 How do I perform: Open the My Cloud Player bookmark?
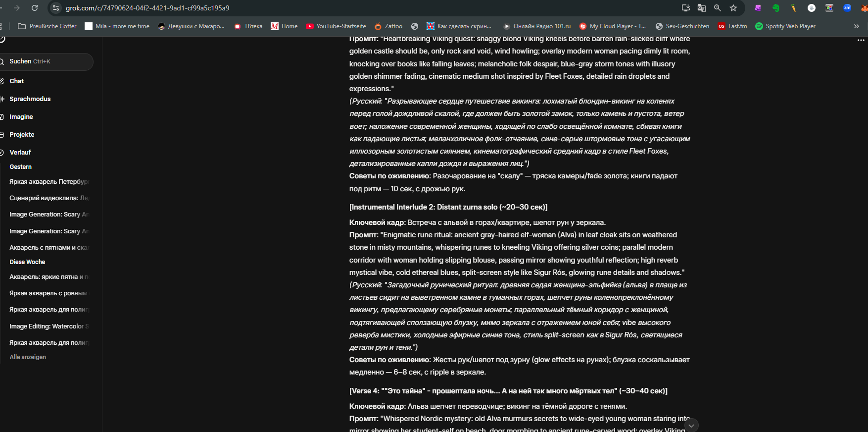tap(612, 26)
